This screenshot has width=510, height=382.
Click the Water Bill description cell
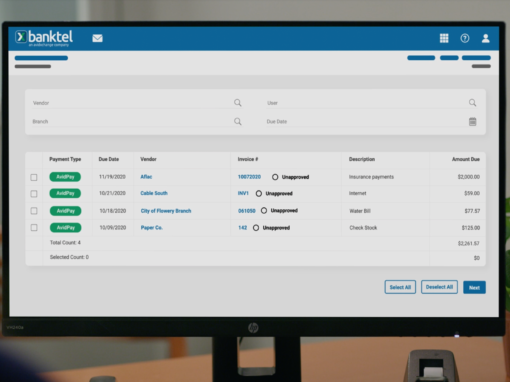coord(360,211)
